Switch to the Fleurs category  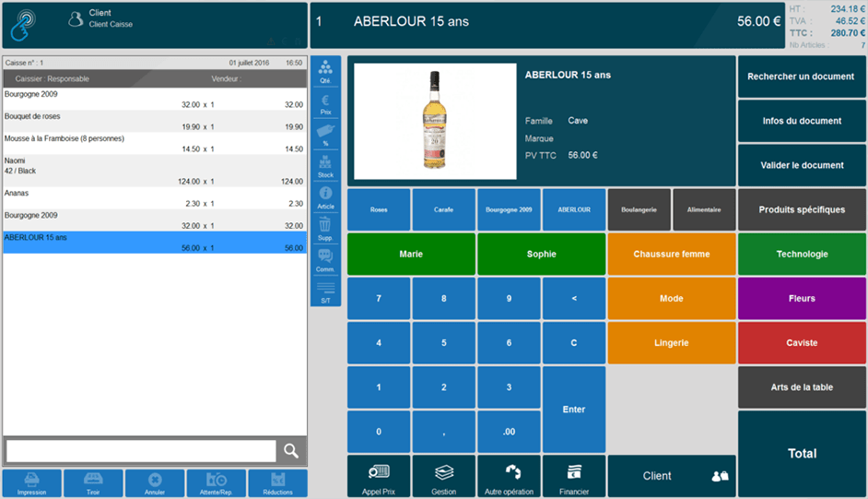pyautogui.click(x=802, y=299)
